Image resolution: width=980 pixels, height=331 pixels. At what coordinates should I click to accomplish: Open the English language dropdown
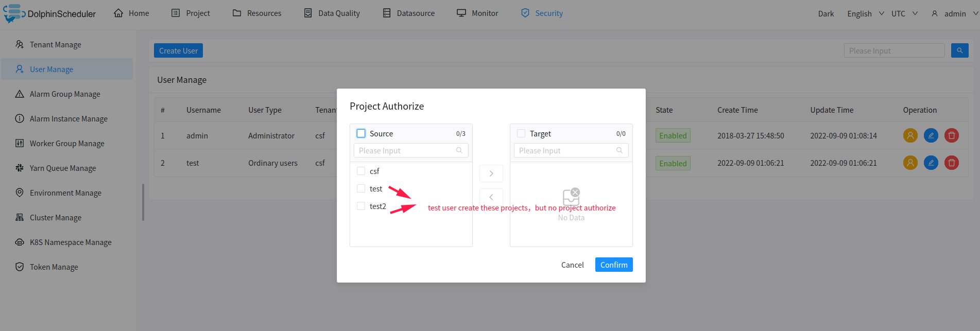coord(866,13)
